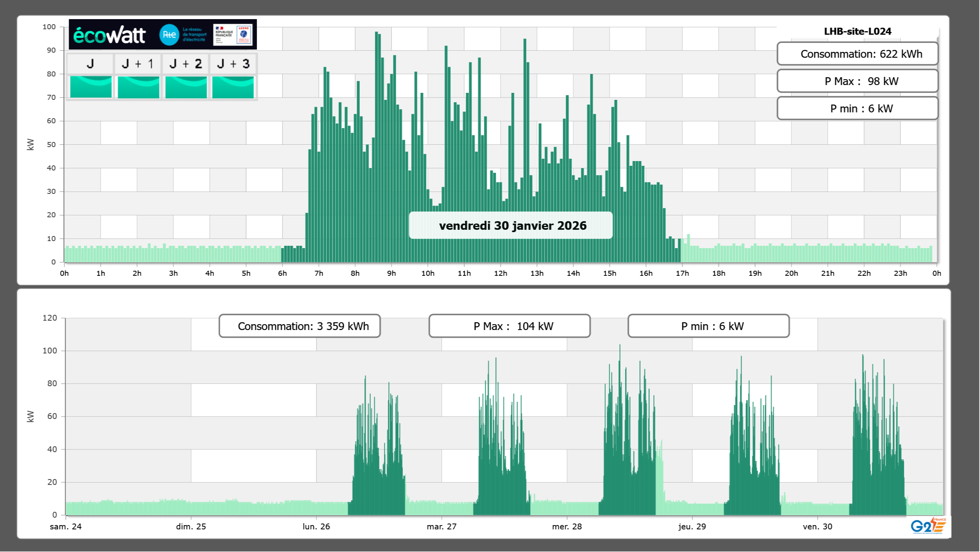The image size is (980, 552).
Task: Select the J + 3 header tab
Action: 233,64
